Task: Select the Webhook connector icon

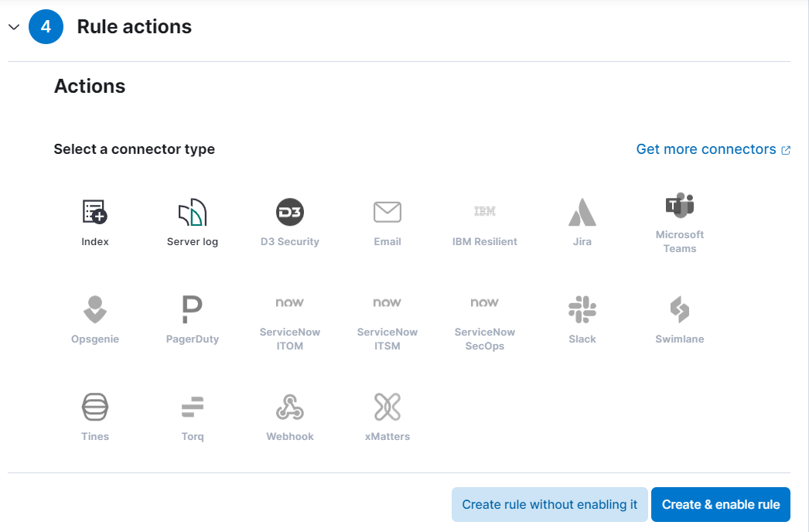Action: tap(290, 407)
